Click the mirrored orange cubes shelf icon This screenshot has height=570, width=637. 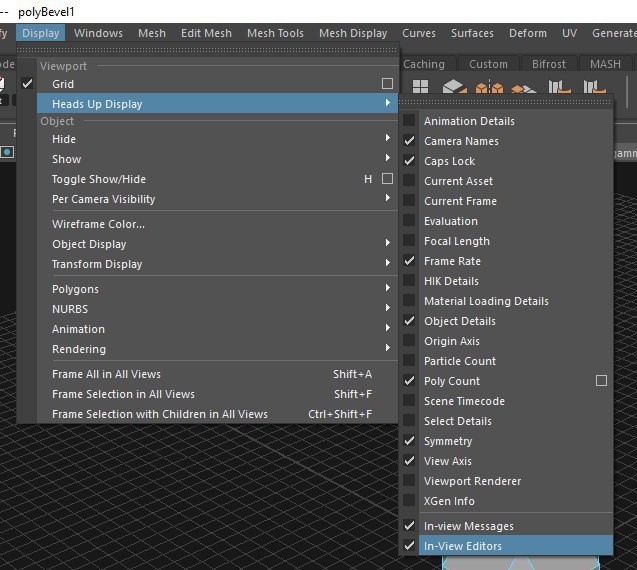pyautogui.click(x=488, y=89)
